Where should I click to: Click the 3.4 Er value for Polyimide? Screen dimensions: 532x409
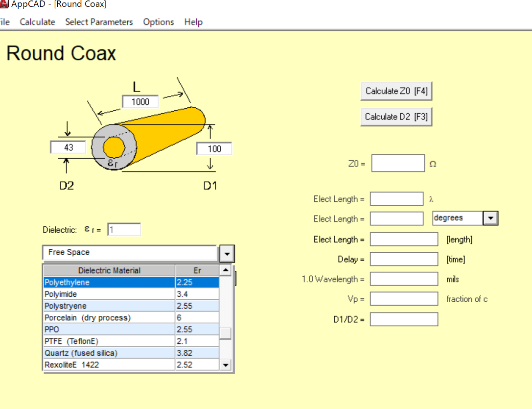pos(197,294)
